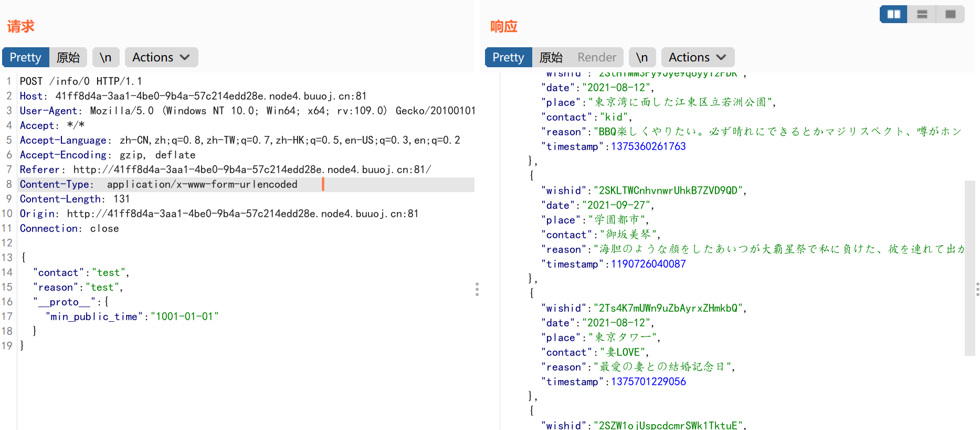Click the request "reason":"test" line

click(x=78, y=287)
